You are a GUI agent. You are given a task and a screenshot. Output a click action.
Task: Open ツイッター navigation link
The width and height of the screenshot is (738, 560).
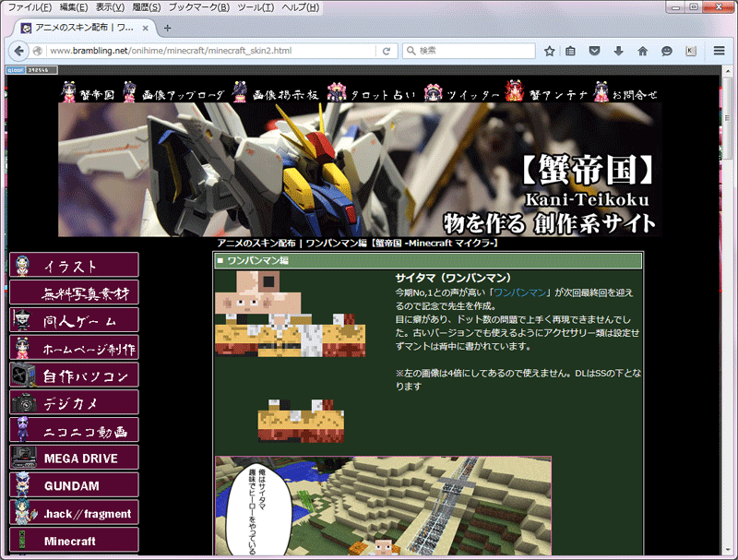pos(461,92)
